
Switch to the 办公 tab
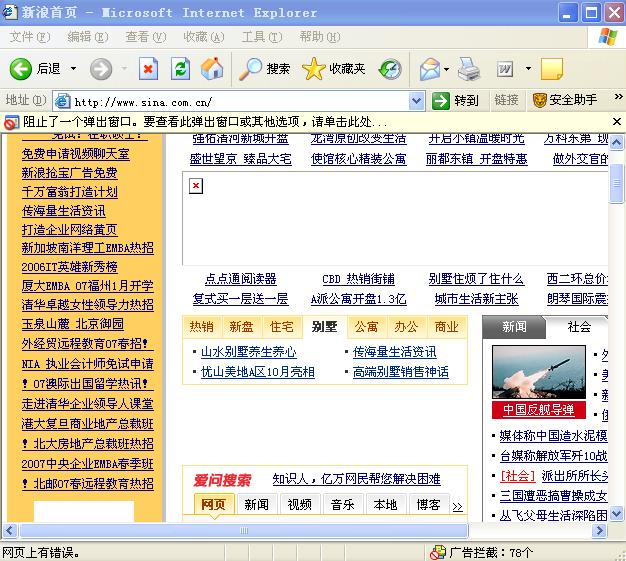406,327
